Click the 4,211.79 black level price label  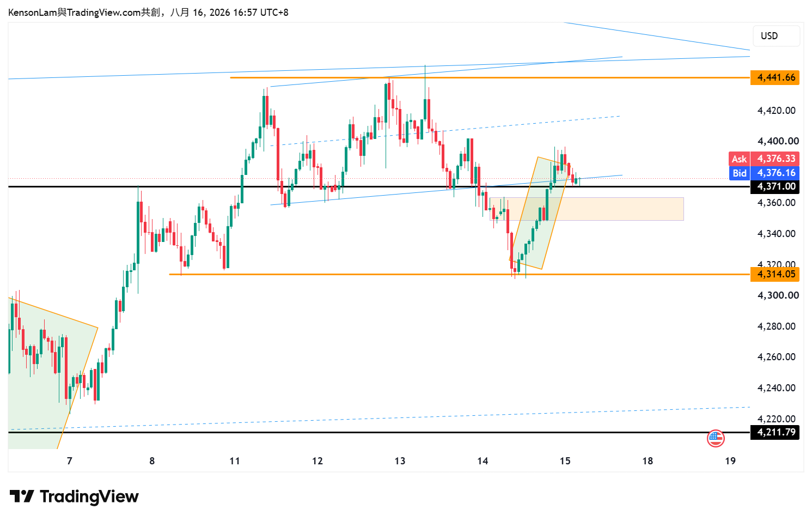click(774, 432)
